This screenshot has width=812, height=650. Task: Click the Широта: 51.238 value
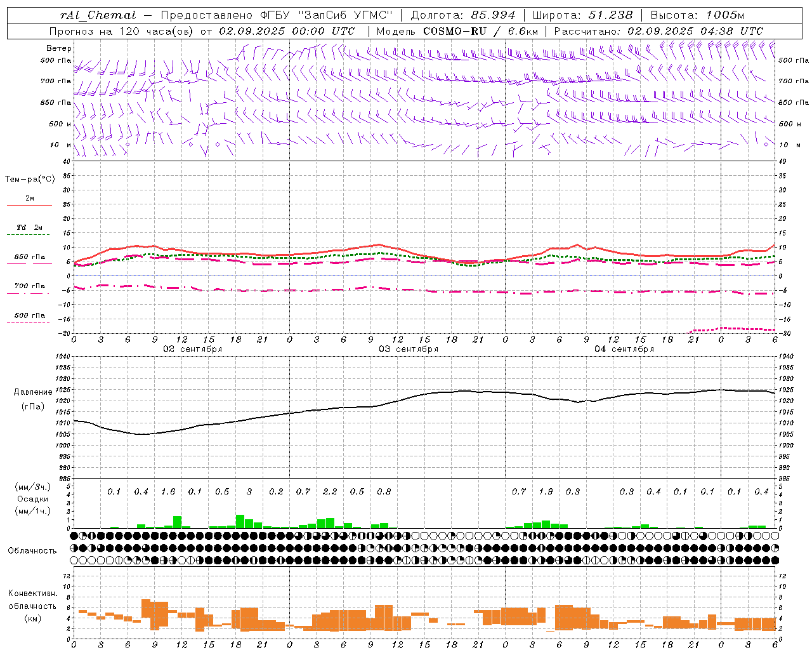point(582,15)
